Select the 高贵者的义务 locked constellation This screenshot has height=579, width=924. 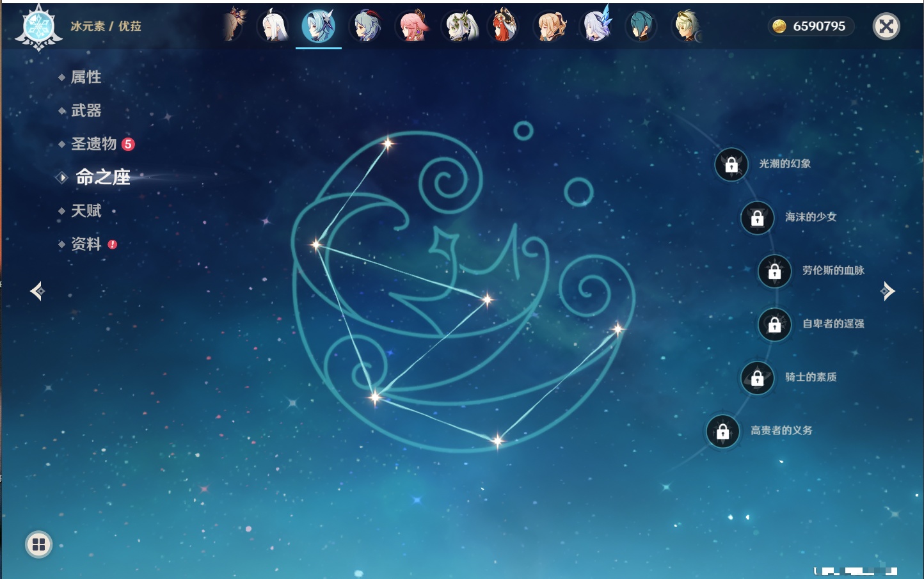coord(723,432)
